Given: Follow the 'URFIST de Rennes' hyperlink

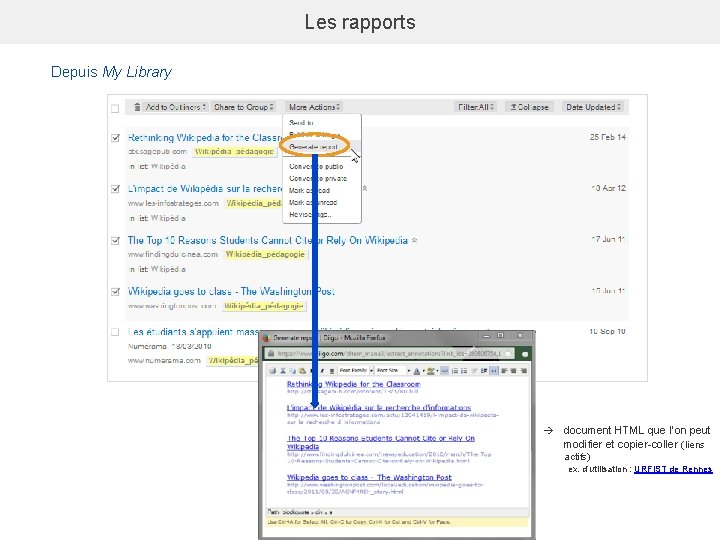Looking at the screenshot, I should [x=673, y=469].
